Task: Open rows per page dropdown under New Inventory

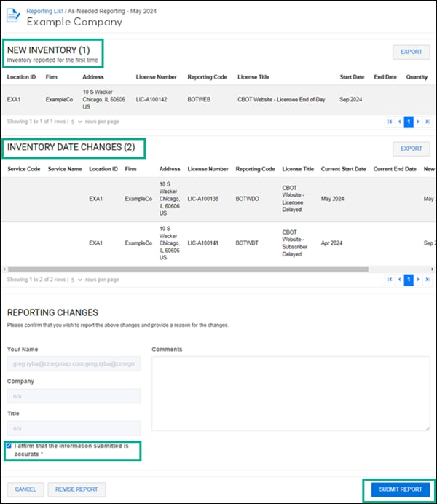Action: 76,121
